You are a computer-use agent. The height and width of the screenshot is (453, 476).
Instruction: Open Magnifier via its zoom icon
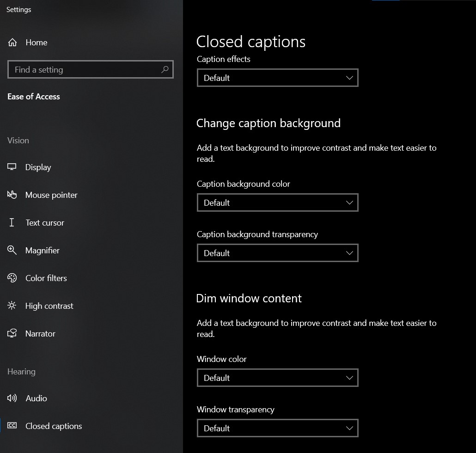point(12,250)
